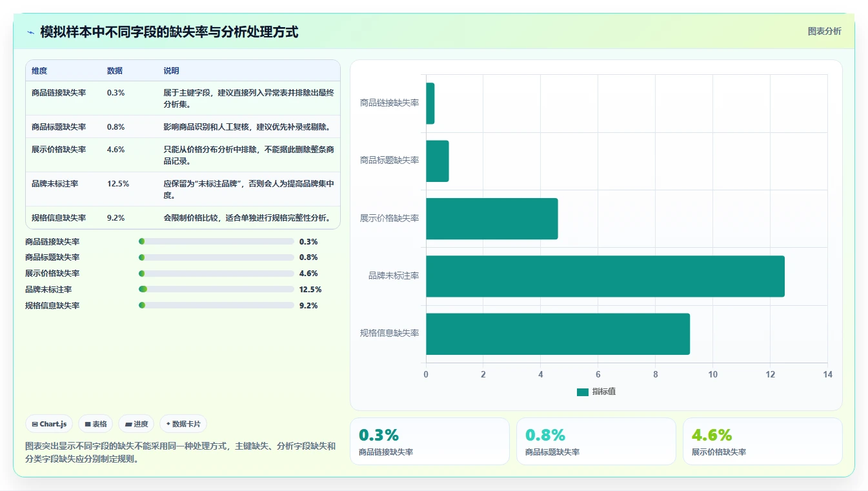
Task: Click 规格信息缺失率 in the table
Action: pos(59,217)
